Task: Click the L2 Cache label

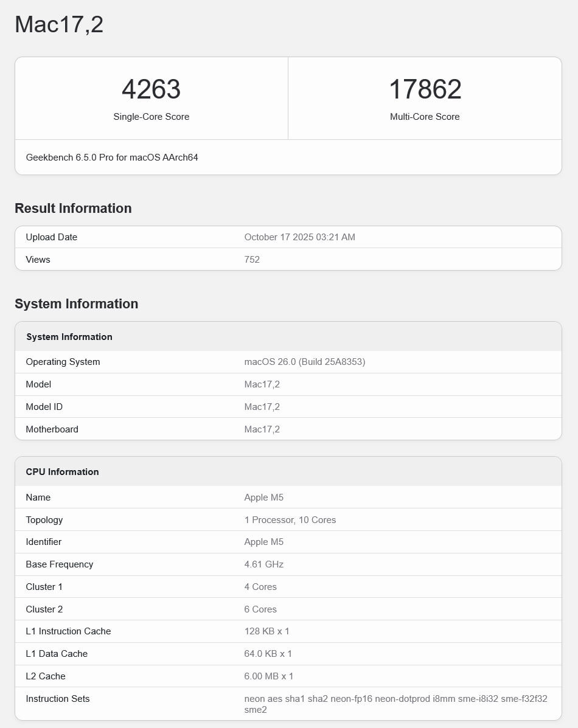Action: click(x=46, y=676)
